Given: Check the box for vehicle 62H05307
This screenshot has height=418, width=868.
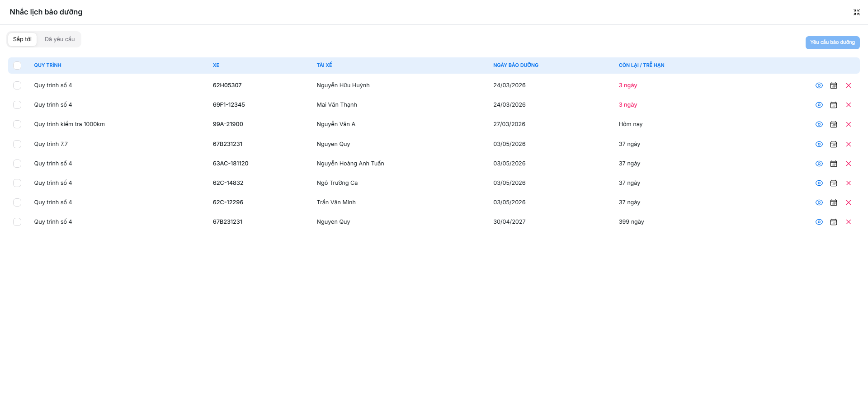Looking at the screenshot, I should tap(17, 85).
